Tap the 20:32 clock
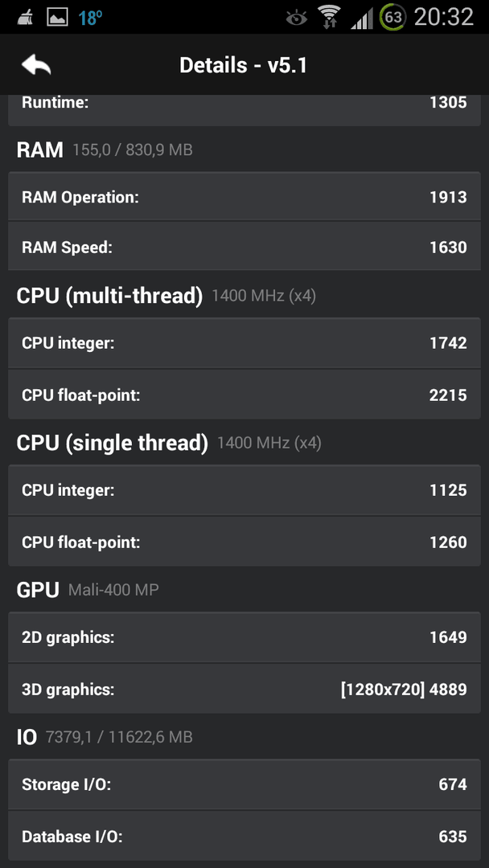Image resolution: width=489 pixels, height=868 pixels. [x=444, y=17]
